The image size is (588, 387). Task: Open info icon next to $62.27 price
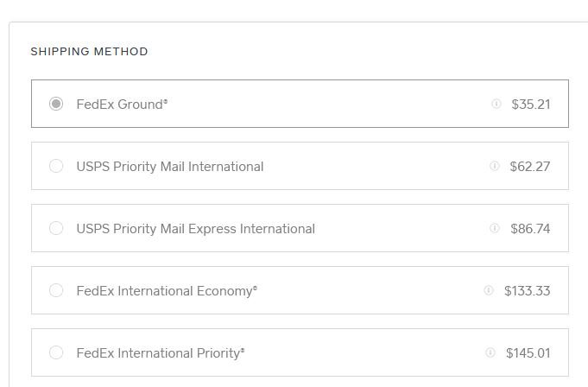click(x=494, y=166)
